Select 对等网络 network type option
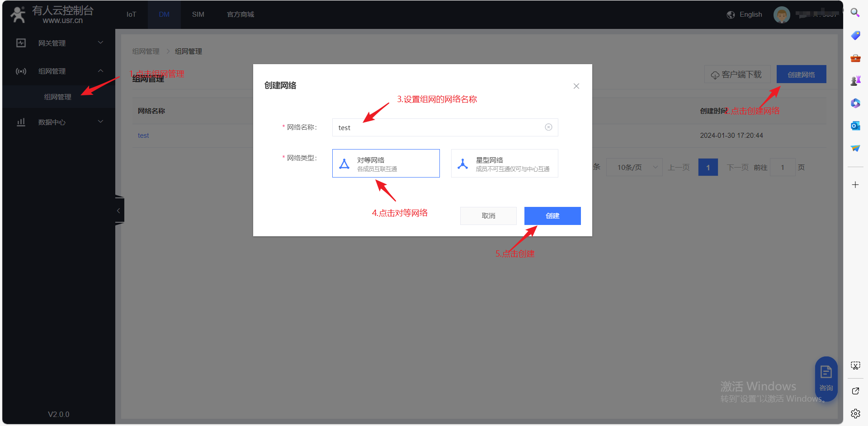 tap(386, 164)
